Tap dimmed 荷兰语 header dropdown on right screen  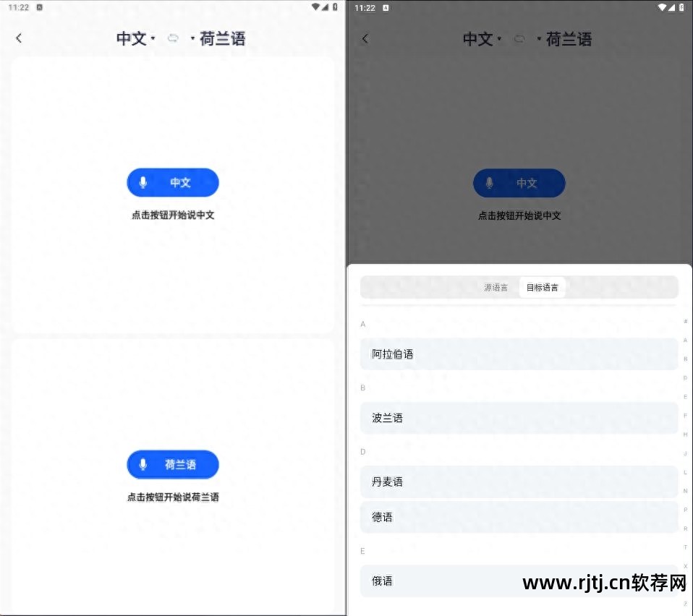pyautogui.click(x=564, y=39)
